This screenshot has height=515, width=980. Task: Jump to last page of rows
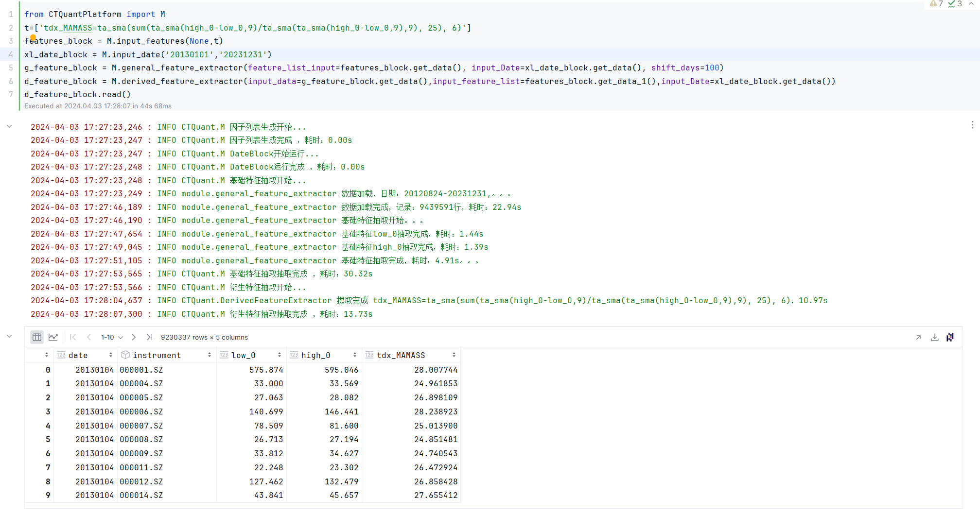(149, 337)
